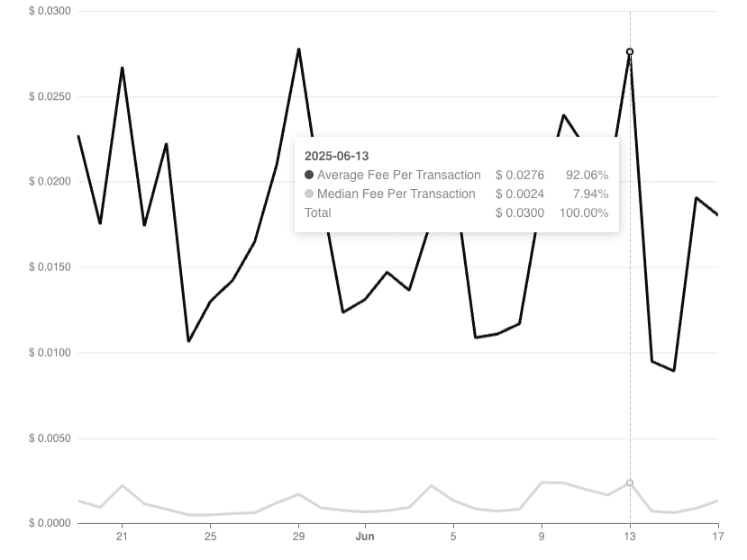The width and height of the screenshot is (747, 560).
Task: Click the Jun label on the x-axis
Action: click(x=365, y=537)
